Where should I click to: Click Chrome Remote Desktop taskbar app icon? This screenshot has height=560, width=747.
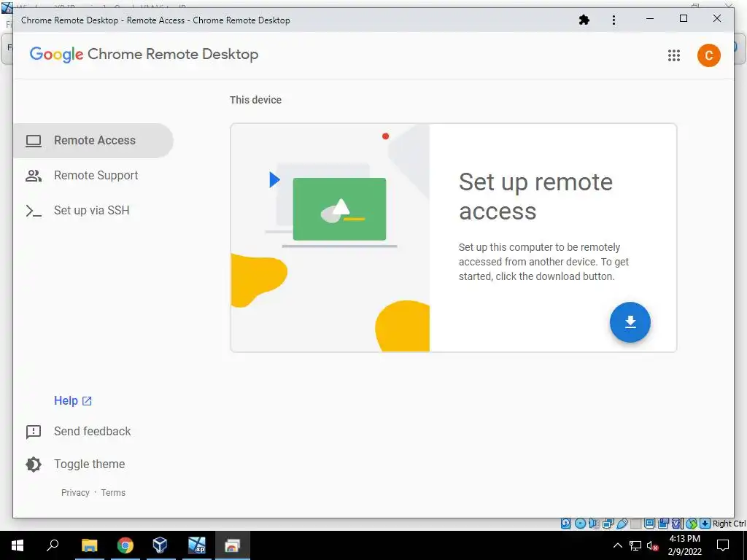(233, 545)
